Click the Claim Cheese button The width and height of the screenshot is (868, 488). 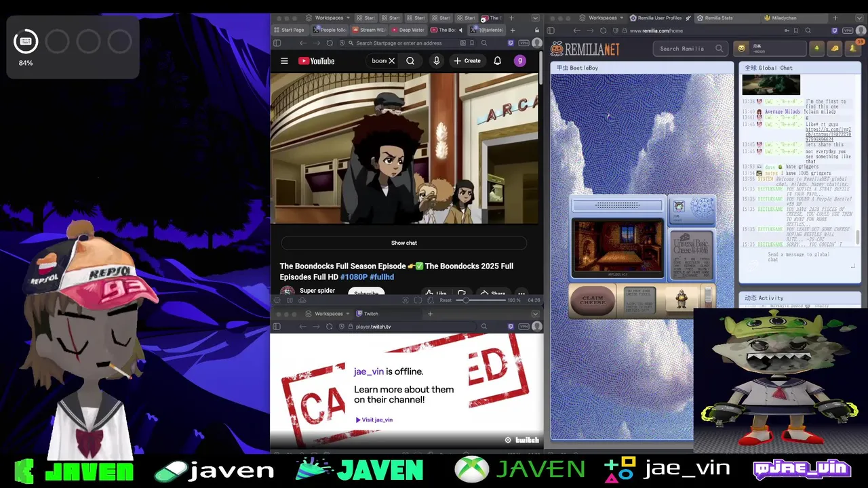[x=593, y=300]
